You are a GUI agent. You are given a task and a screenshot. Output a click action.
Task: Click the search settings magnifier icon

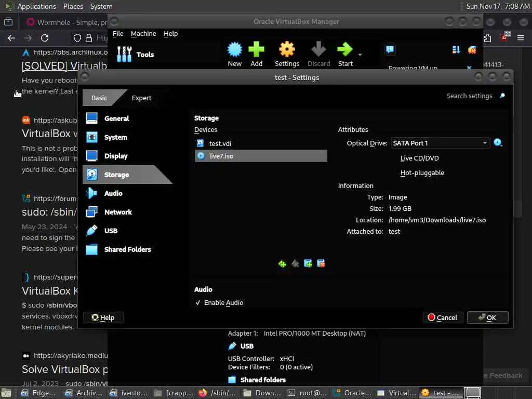point(502,96)
